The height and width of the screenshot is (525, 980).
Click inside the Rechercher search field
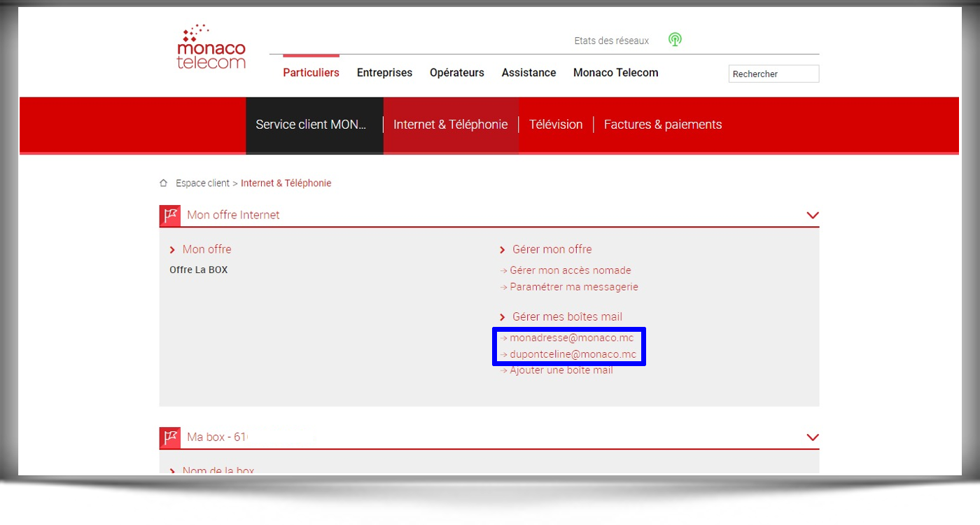point(773,73)
